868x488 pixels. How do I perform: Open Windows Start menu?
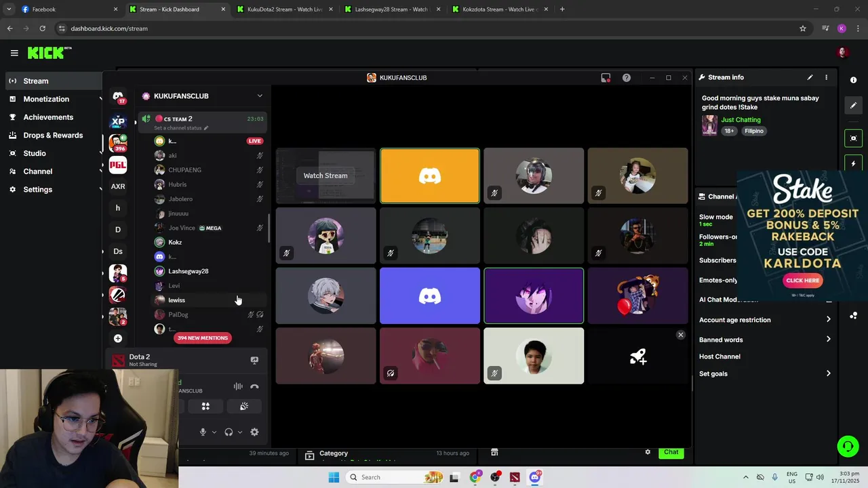(x=334, y=477)
